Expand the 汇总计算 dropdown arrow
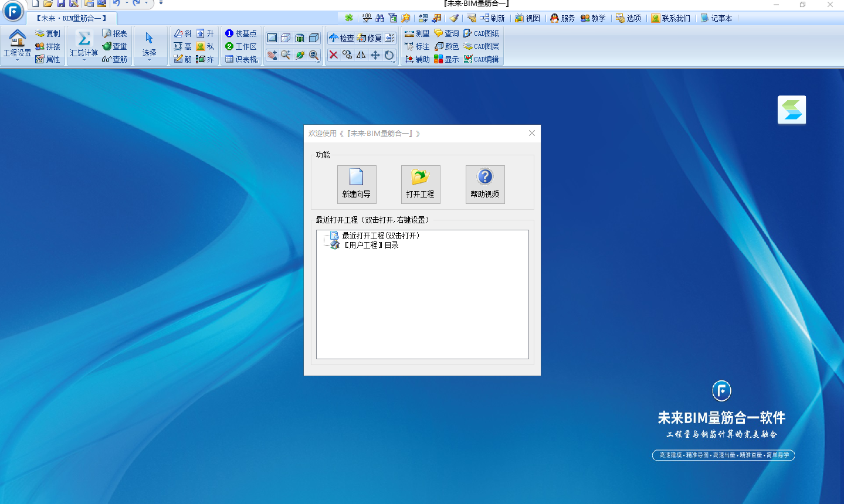The image size is (844, 504). [x=84, y=60]
